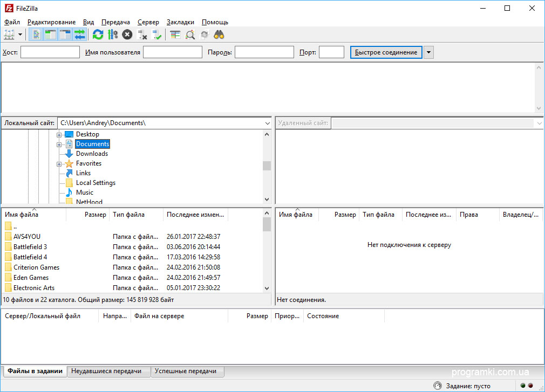Open the Вид menu

point(88,22)
